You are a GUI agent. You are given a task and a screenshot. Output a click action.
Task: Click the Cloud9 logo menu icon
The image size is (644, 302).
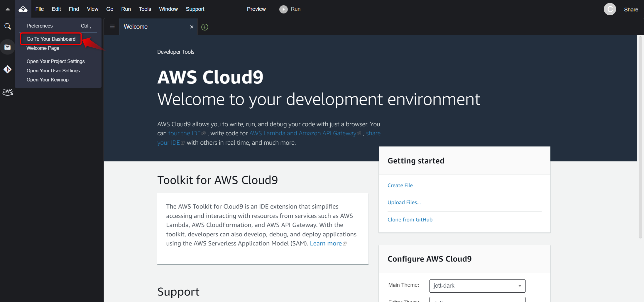[23, 9]
